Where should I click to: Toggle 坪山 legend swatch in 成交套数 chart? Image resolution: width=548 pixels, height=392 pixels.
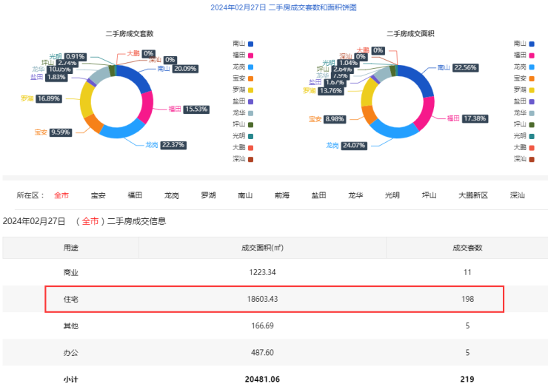coord(250,124)
